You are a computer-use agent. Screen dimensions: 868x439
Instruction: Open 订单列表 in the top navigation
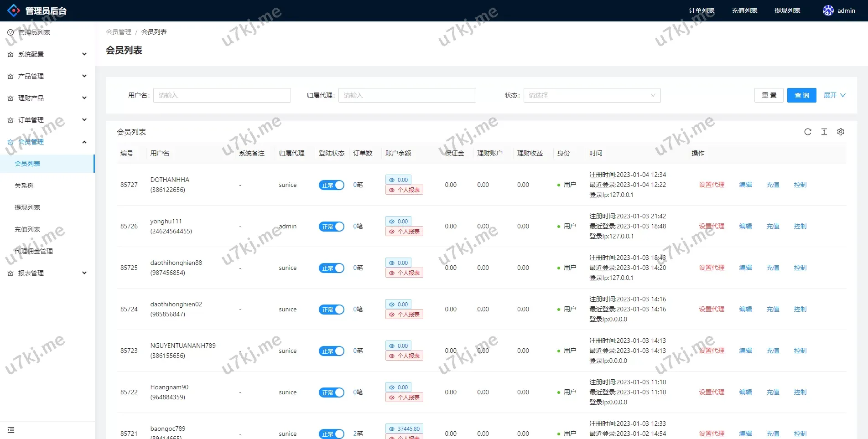pos(701,10)
